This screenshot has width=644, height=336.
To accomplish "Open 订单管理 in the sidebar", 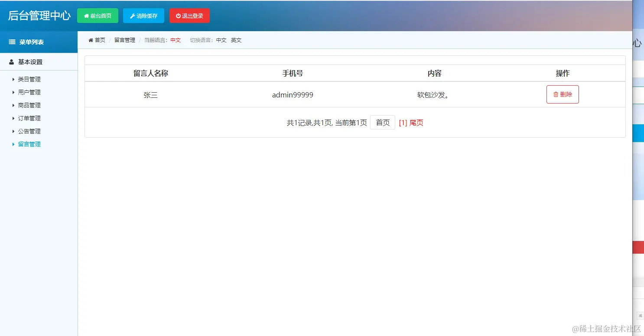I will 29,118.
